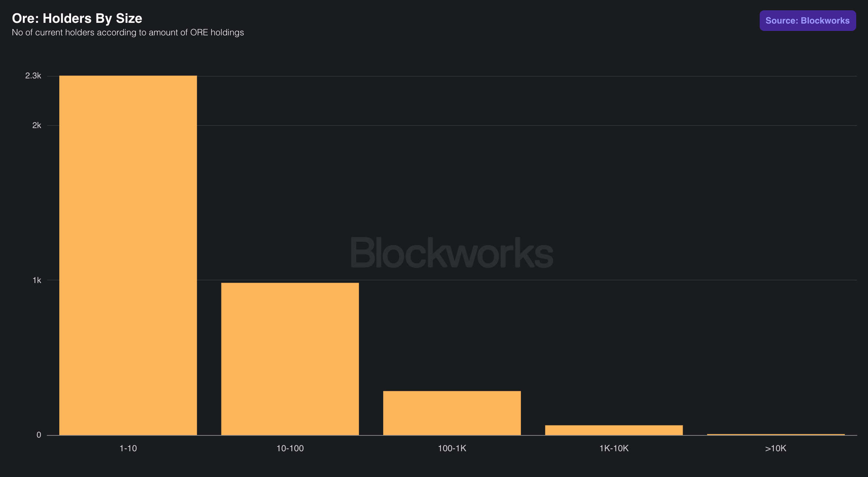Click the 2.3k y-axis value
This screenshot has height=477, width=868.
point(33,76)
